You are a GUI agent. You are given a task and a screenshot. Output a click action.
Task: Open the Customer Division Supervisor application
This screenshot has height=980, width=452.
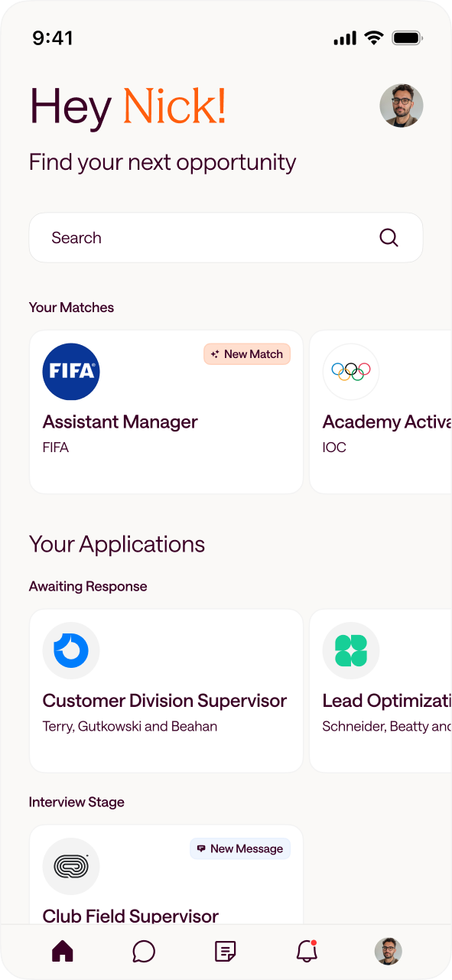(166, 689)
